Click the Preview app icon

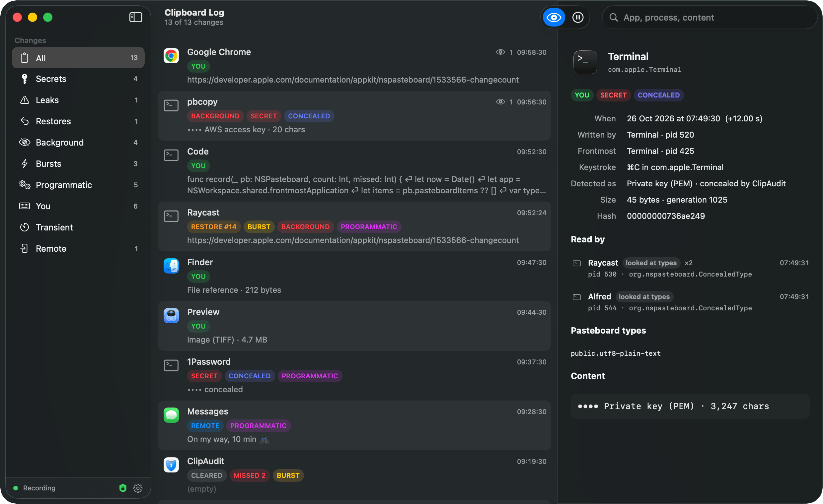tap(171, 316)
